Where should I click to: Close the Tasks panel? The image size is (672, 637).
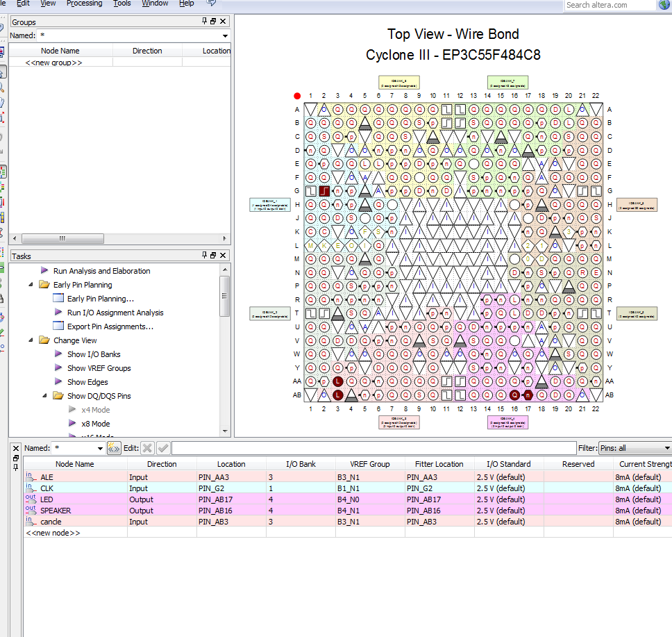click(223, 255)
